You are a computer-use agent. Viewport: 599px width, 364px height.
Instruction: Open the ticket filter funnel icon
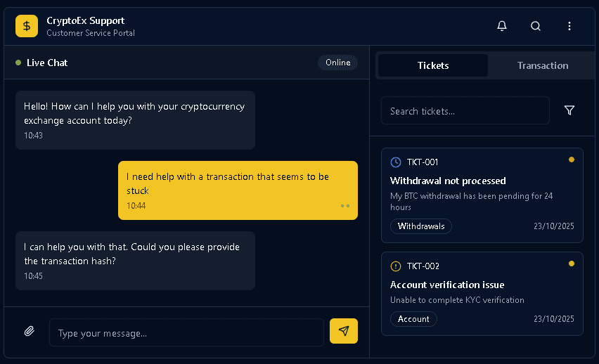[x=569, y=110]
